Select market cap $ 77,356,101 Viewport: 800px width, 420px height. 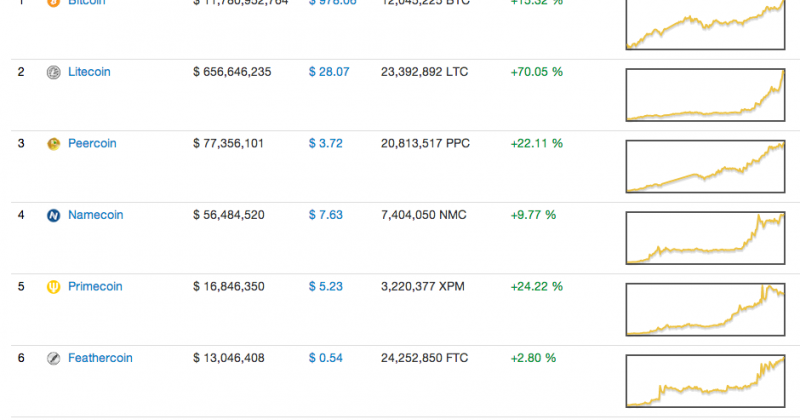[229, 143]
